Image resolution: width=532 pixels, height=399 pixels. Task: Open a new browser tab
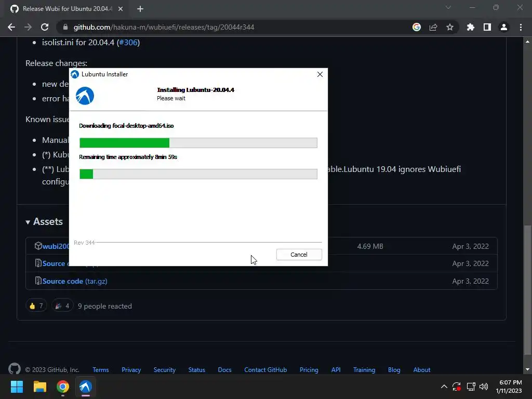click(x=140, y=9)
